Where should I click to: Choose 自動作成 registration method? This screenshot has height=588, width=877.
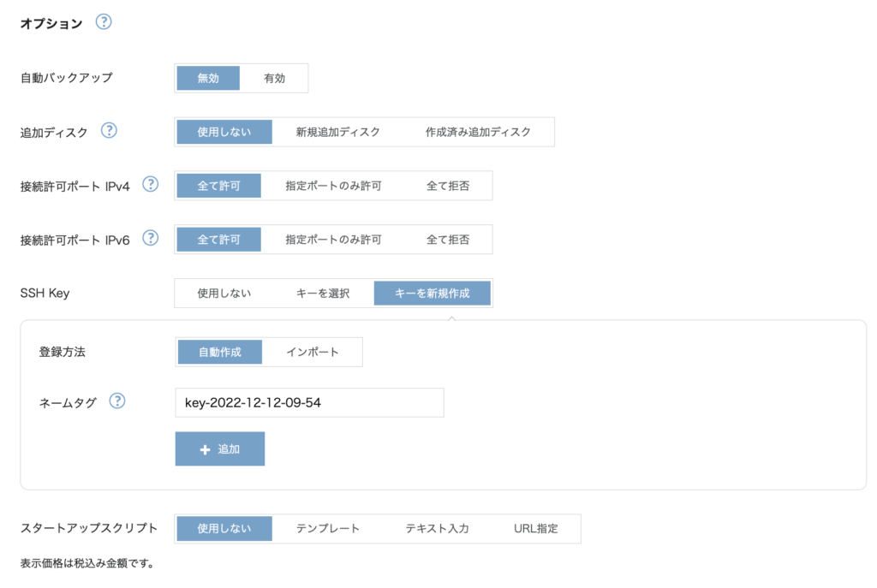point(220,352)
